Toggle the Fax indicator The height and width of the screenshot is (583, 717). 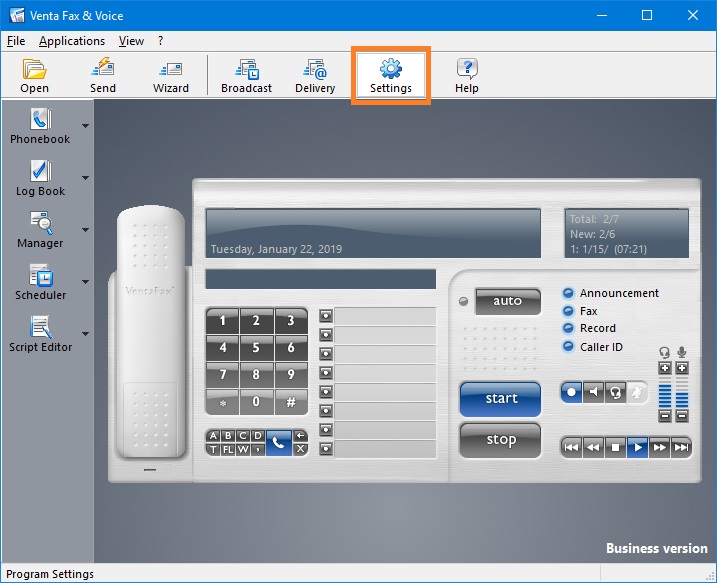pos(568,311)
